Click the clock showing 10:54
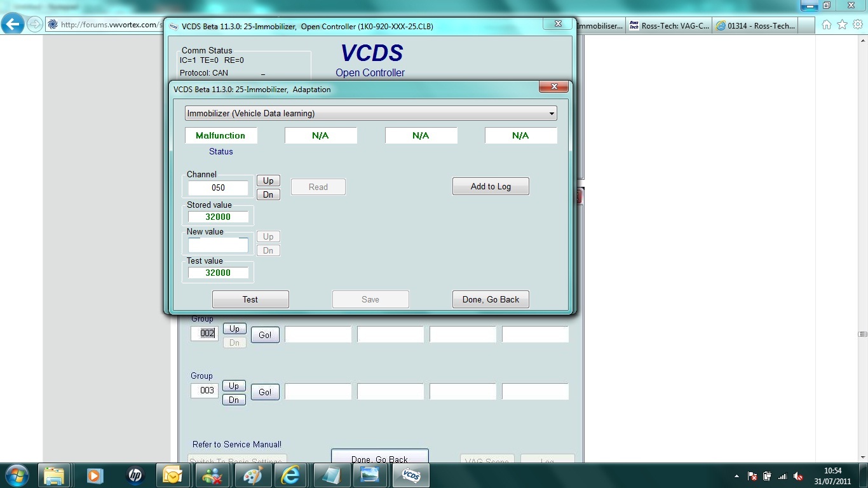The height and width of the screenshot is (488, 868). [x=832, y=471]
